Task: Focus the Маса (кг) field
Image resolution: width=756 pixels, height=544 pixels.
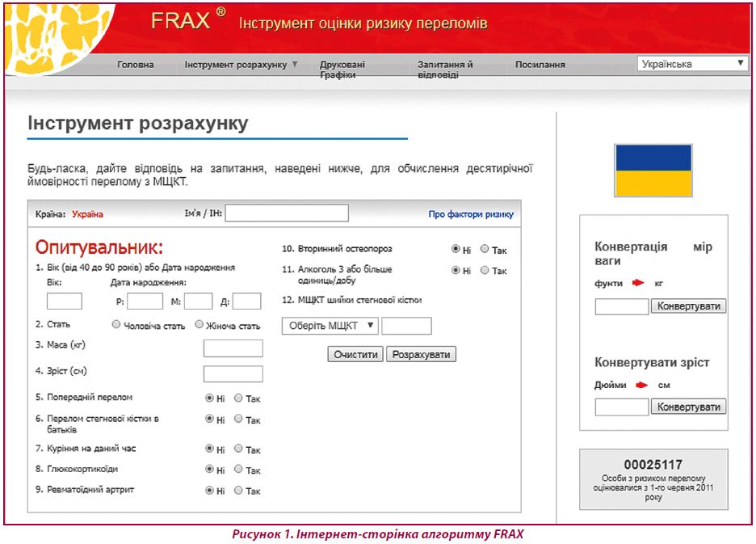Action: 233,348
